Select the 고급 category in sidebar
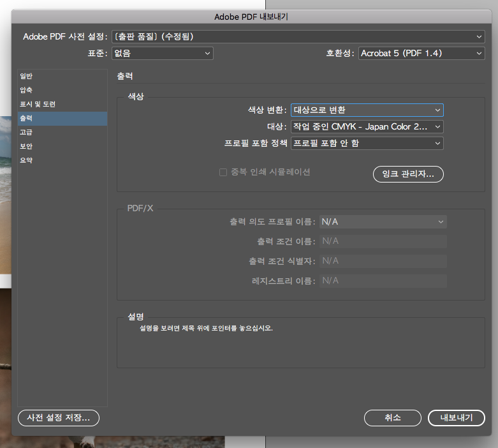498x448 pixels. tap(62, 132)
